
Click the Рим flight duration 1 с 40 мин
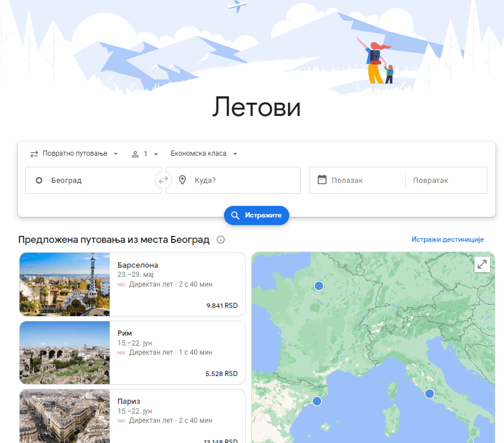point(196,352)
